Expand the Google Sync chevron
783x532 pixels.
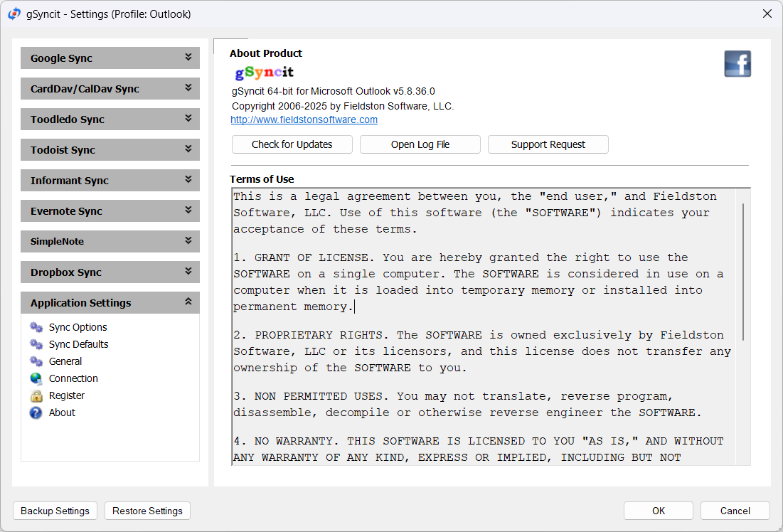[x=188, y=58]
